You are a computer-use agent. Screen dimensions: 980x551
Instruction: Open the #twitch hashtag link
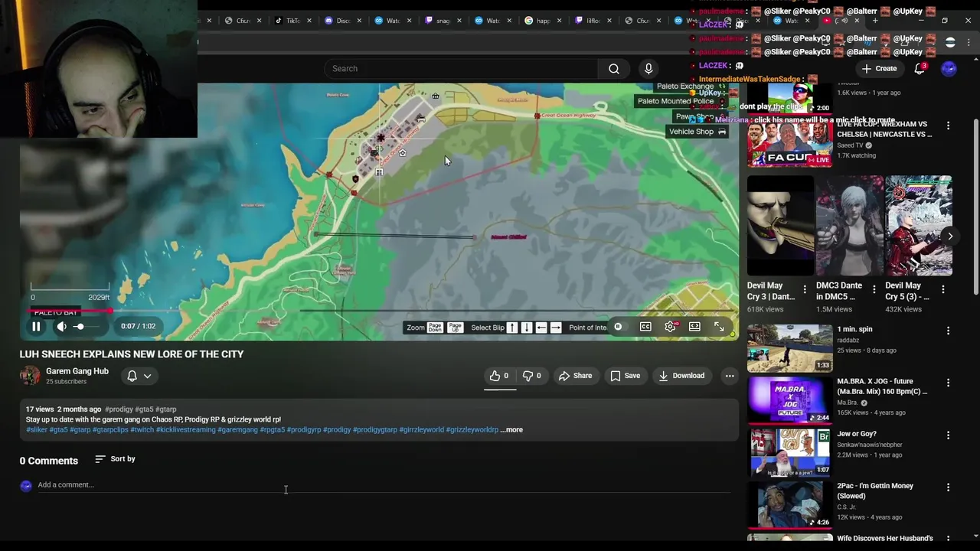coord(142,430)
